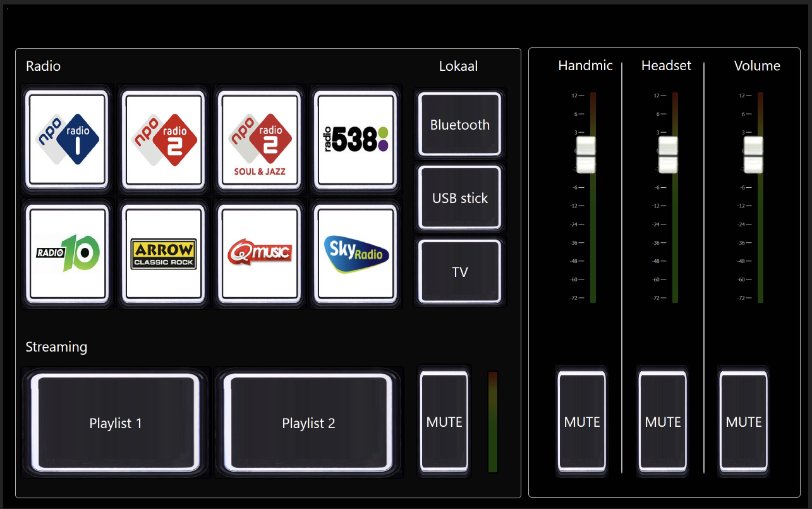Choose the USB stick source
The height and width of the screenshot is (509, 812).
coord(460,198)
